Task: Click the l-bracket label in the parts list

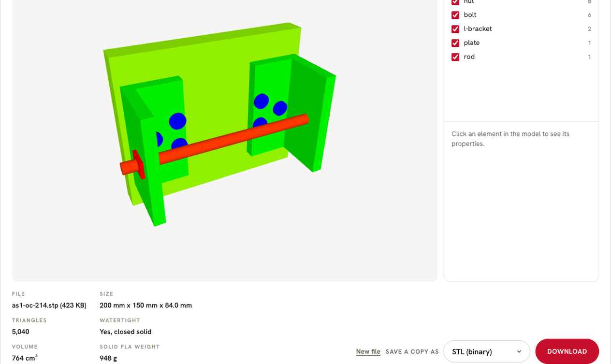Action: point(478,29)
